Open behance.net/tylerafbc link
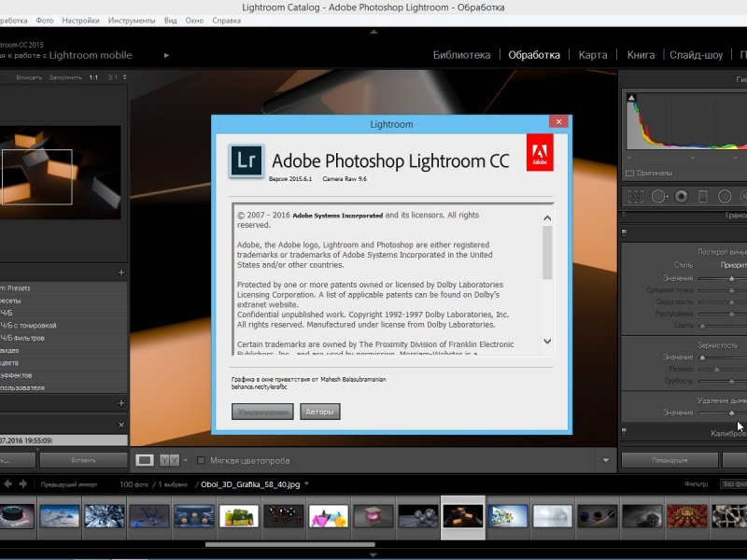 pyautogui.click(x=260, y=387)
